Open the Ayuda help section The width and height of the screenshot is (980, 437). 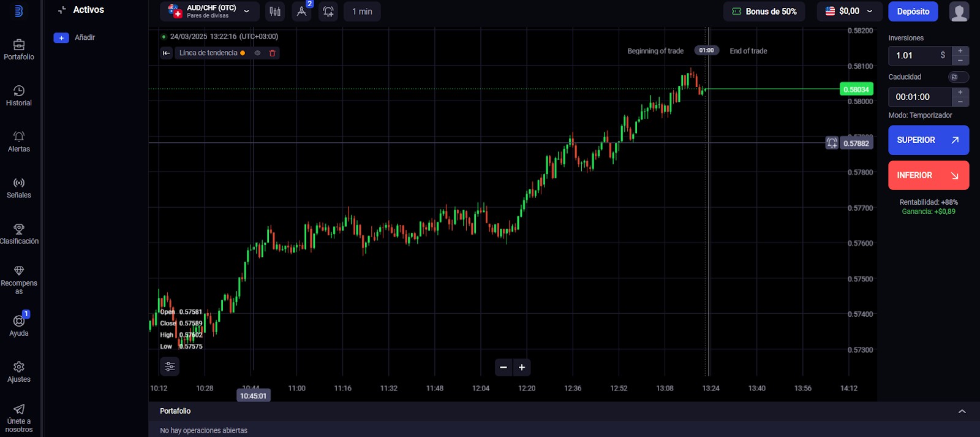[x=19, y=325]
